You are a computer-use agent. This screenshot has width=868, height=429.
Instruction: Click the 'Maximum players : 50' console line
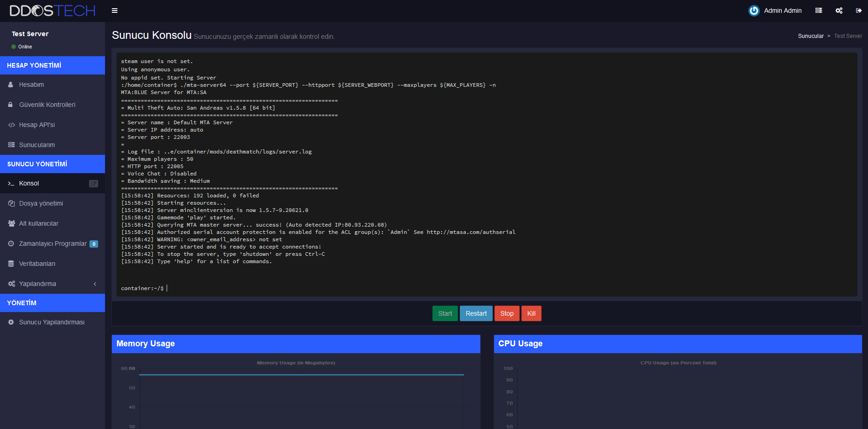157,159
